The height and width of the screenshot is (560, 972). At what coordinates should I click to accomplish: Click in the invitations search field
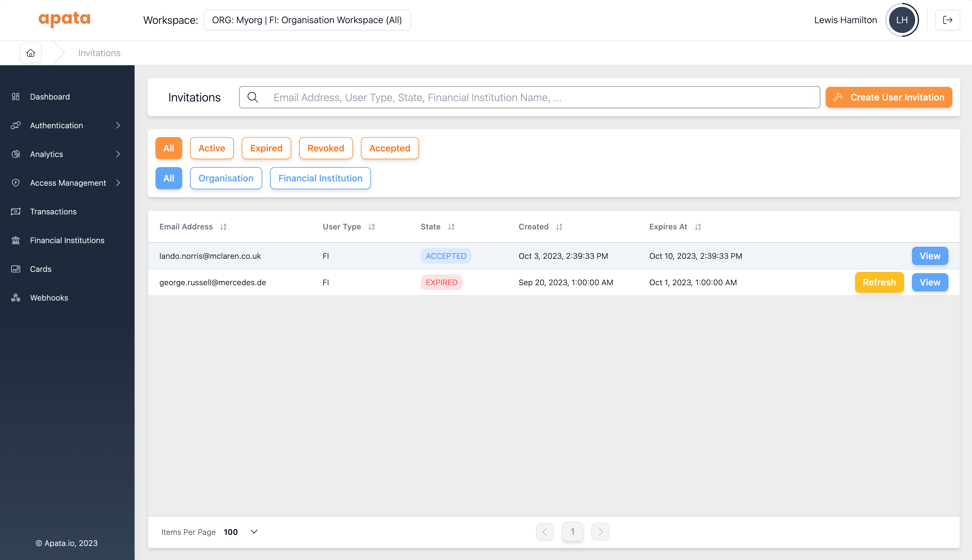(539, 97)
